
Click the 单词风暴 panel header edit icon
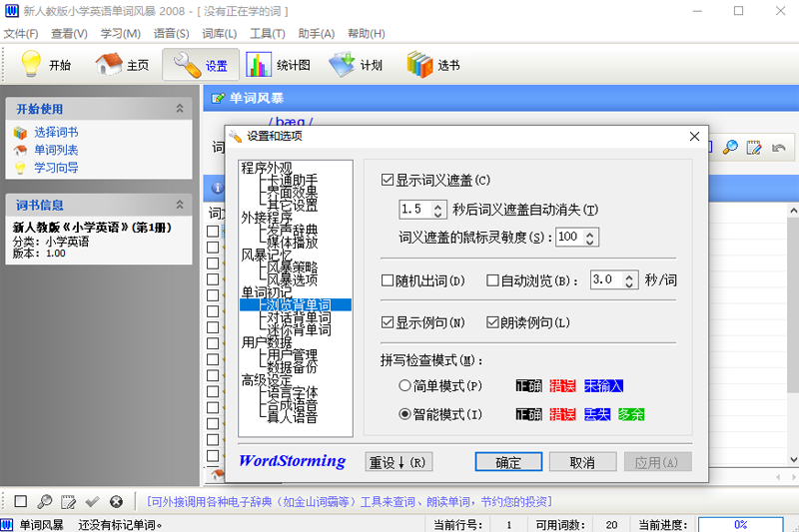click(x=218, y=98)
